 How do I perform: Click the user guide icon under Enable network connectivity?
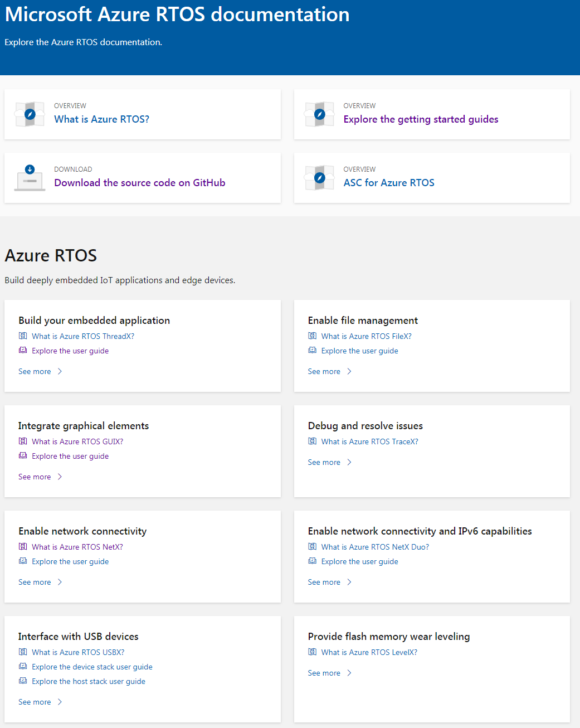[x=23, y=561]
